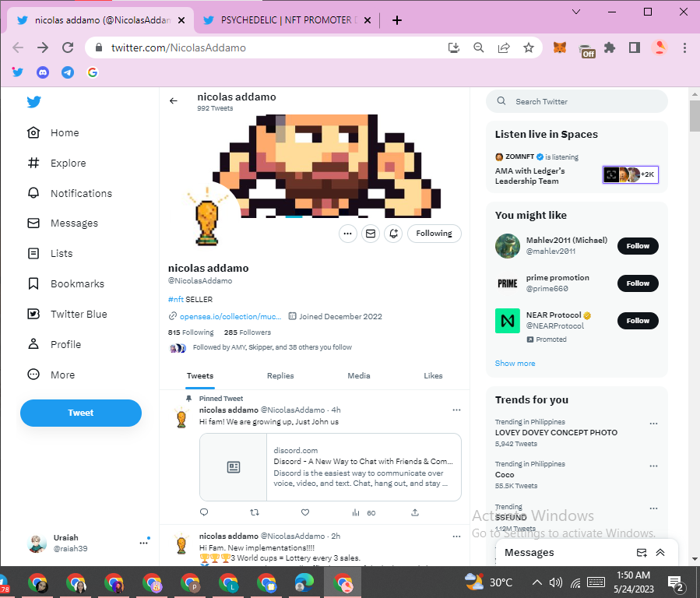This screenshot has height=598, width=700.
Task: Like the pinned tweet
Action: [305, 512]
